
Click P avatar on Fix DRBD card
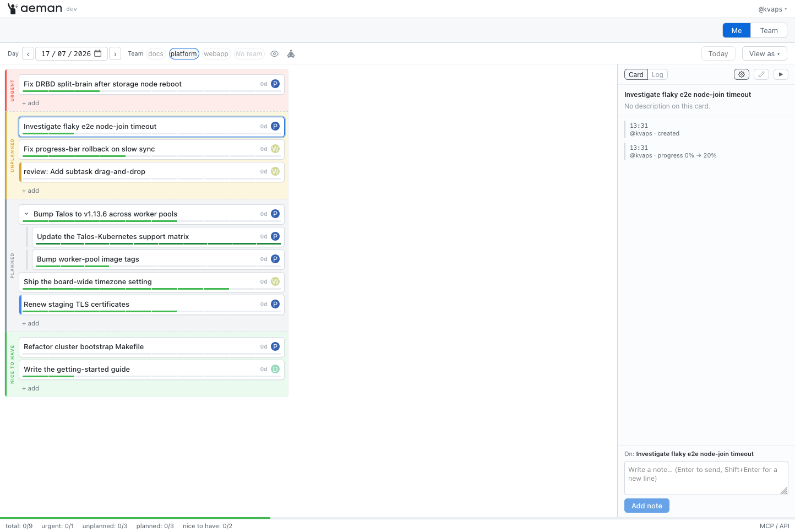click(x=275, y=84)
